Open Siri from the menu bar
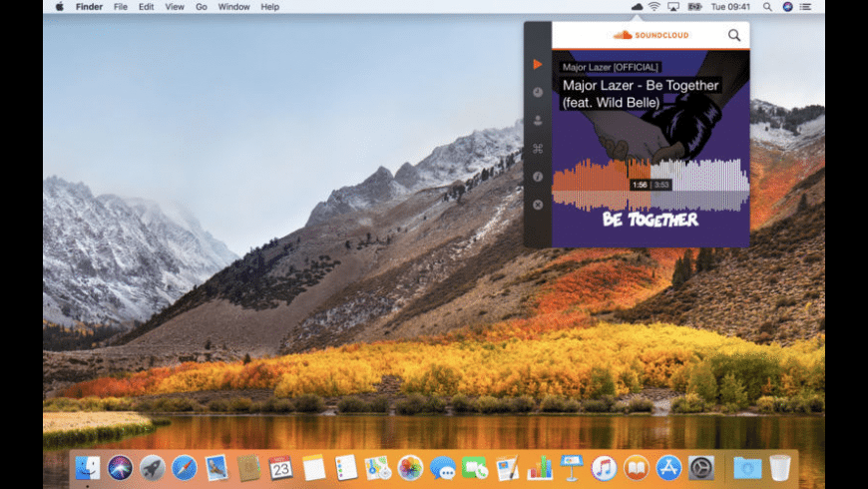Viewport: 868px width, 489px height. click(x=787, y=7)
